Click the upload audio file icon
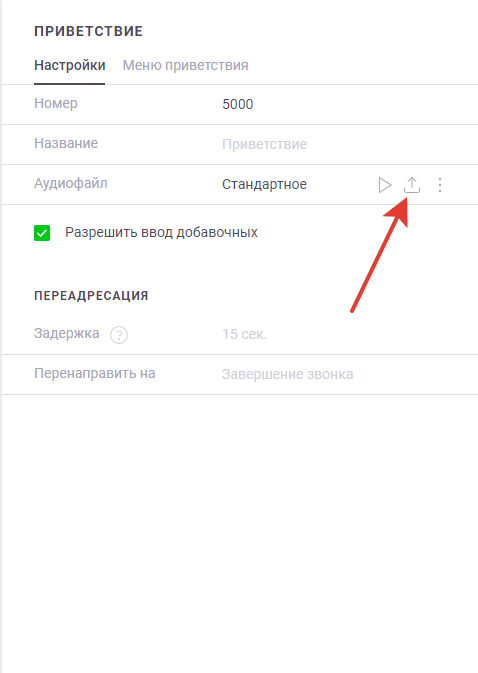The image size is (478, 673). (412, 185)
